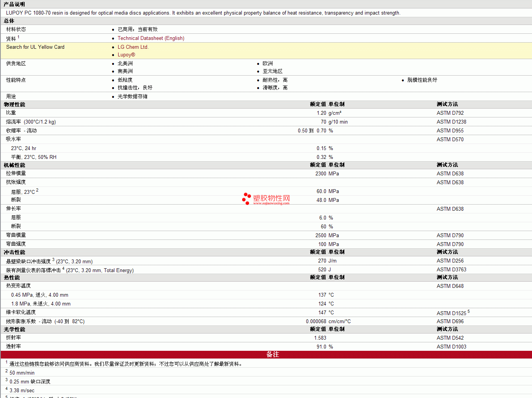Select the 物理性能 section header
This screenshot has height=398, width=532.
[x=14, y=104]
